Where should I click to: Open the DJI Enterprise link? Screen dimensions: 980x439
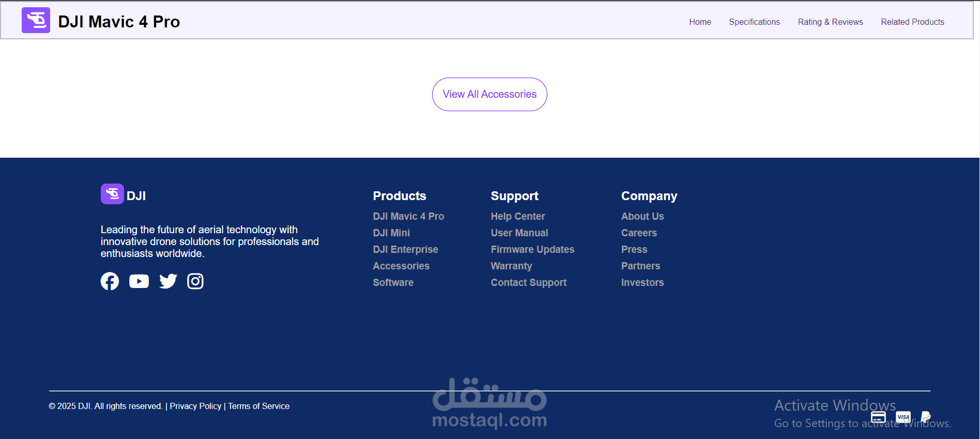[405, 249]
